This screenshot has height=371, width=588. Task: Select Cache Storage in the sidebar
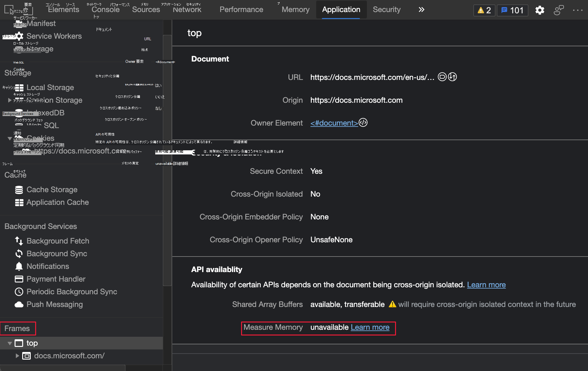point(52,190)
